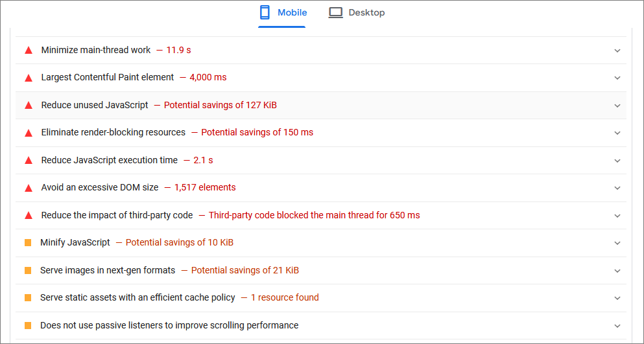
Task: Expand Largest Contentful Paint element chevron
Action: pyautogui.click(x=617, y=78)
